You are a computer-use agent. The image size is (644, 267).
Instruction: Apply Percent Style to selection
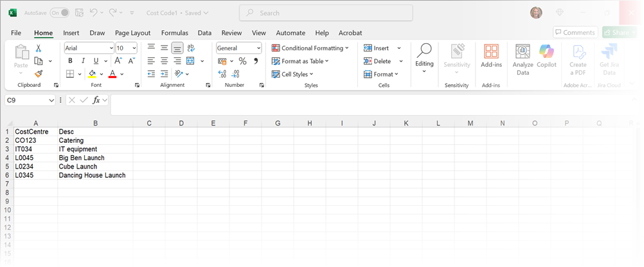[x=242, y=61]
